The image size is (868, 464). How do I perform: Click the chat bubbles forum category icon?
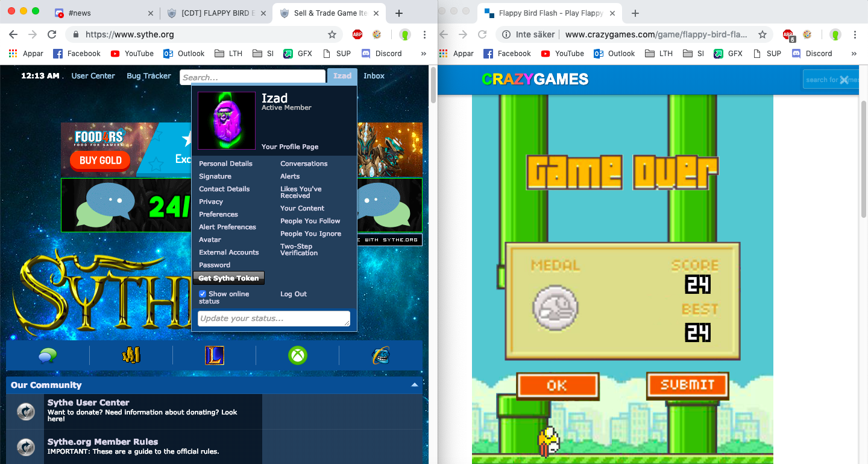[x=48, y=356]
